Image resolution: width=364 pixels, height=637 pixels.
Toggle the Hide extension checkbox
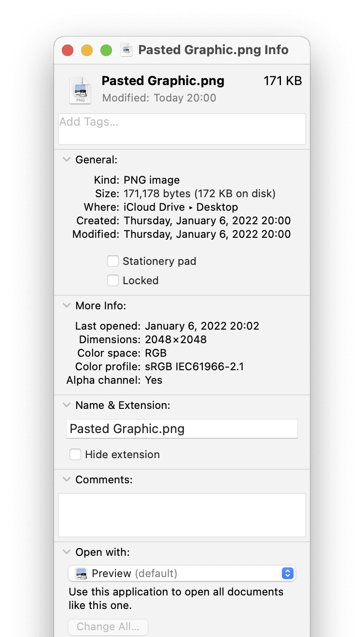[x=75, y=454]
